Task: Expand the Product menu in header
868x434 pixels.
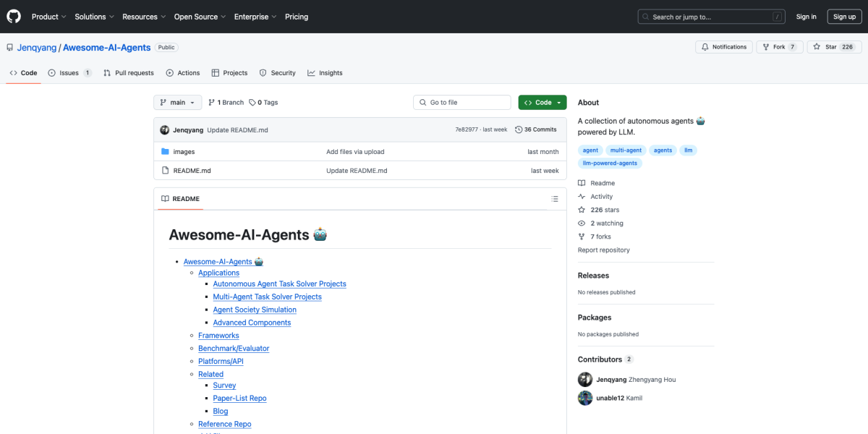Action: tap(48, 17)
